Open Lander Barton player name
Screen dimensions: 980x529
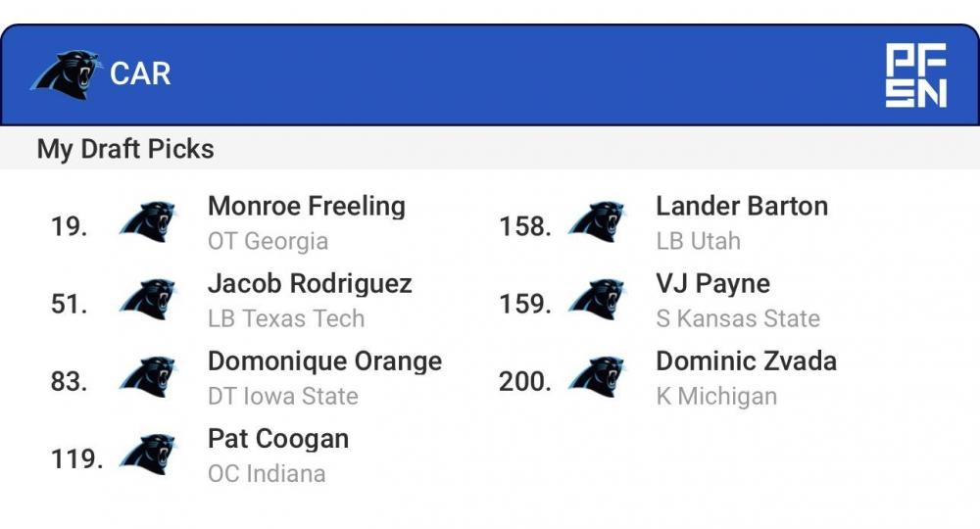pos(742,207)
